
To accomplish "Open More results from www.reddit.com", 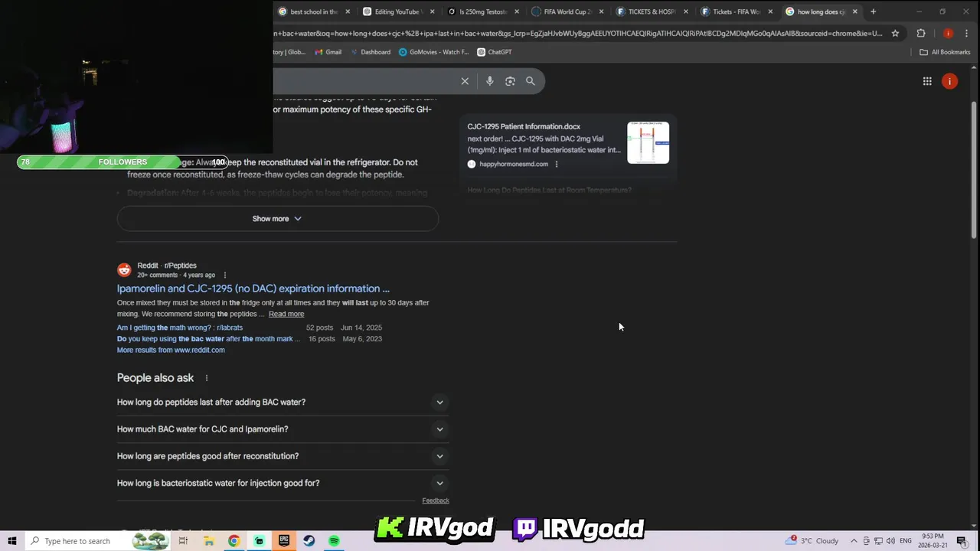I will click(x=171, y=350).
